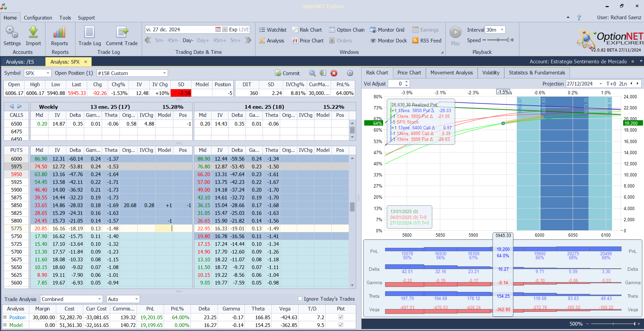The height and width of the screenshot is (331, 644).
Task: Toggle LIVE mode in date box
Action: (244, 30)
